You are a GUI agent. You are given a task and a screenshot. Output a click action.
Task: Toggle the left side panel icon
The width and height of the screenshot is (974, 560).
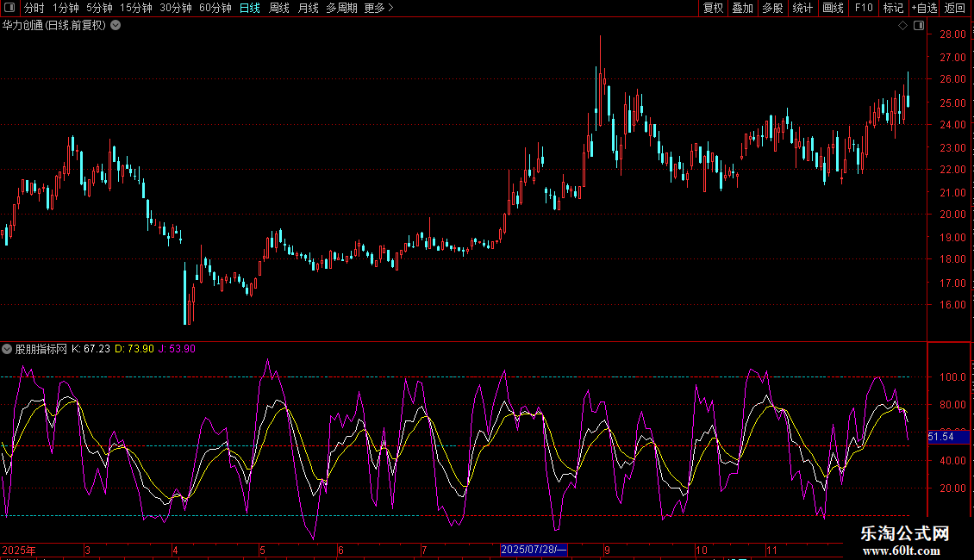10,8
